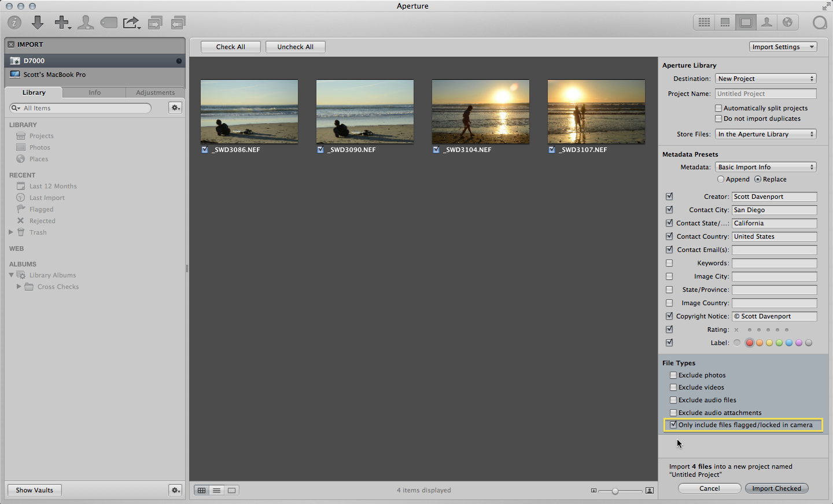Open Faces view toolbar icon
This screenshot has height=504, width=833.
point(766,23)
